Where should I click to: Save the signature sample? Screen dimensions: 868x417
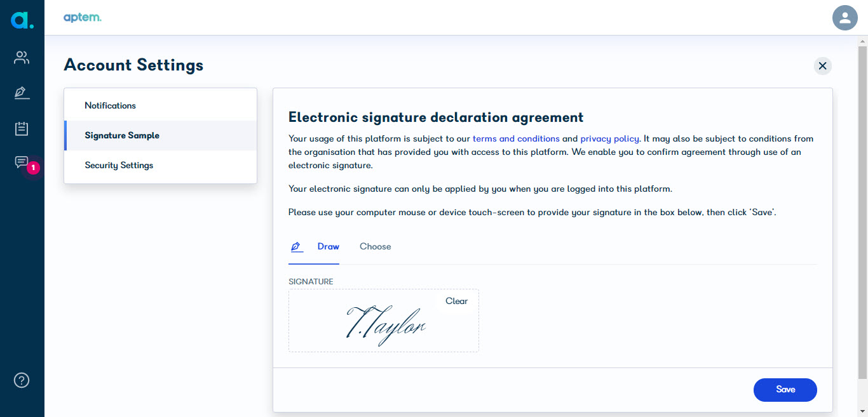(785, 390)
